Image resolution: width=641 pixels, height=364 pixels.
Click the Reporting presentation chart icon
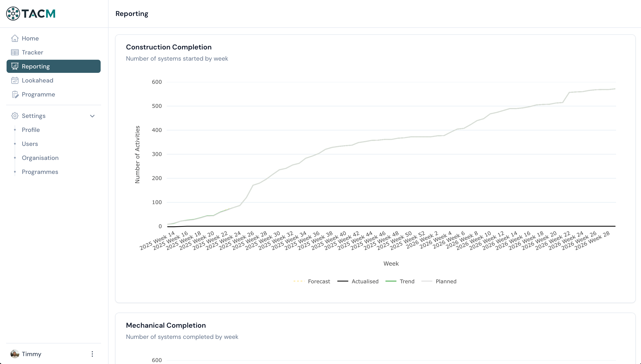point(15,66)
